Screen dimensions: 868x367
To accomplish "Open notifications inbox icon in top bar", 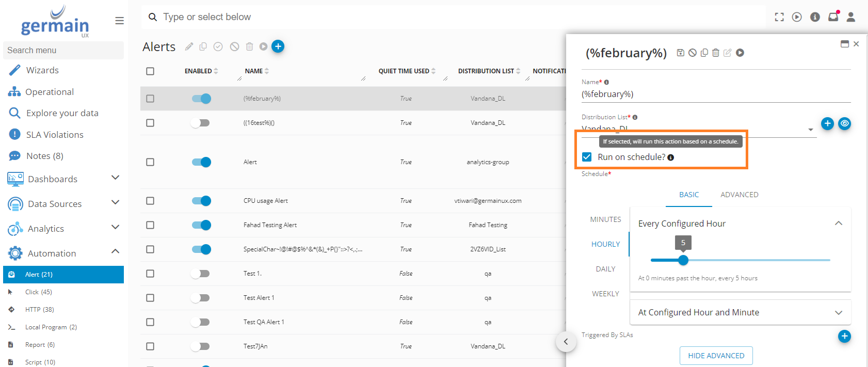I will [x=833, y=17].
